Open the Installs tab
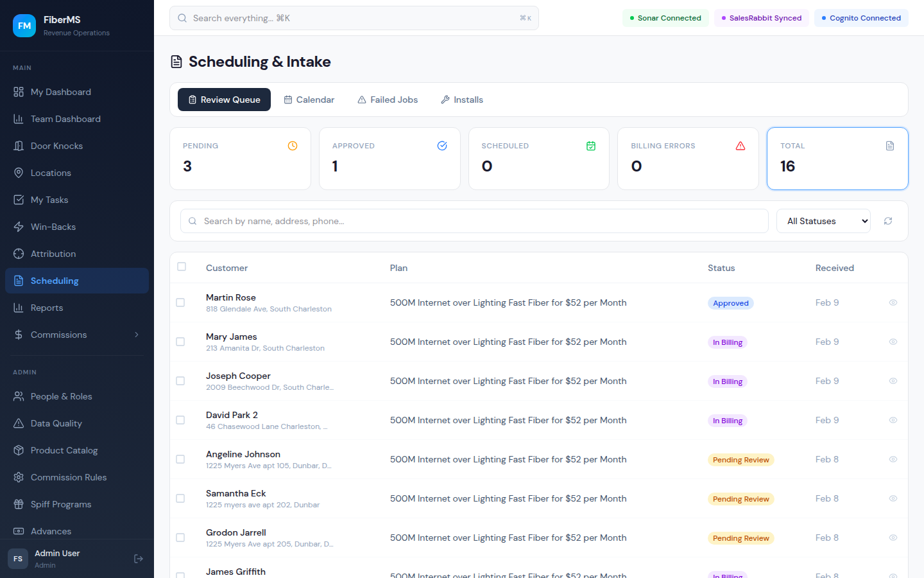 pyautogui.click(x=462, y=100)
